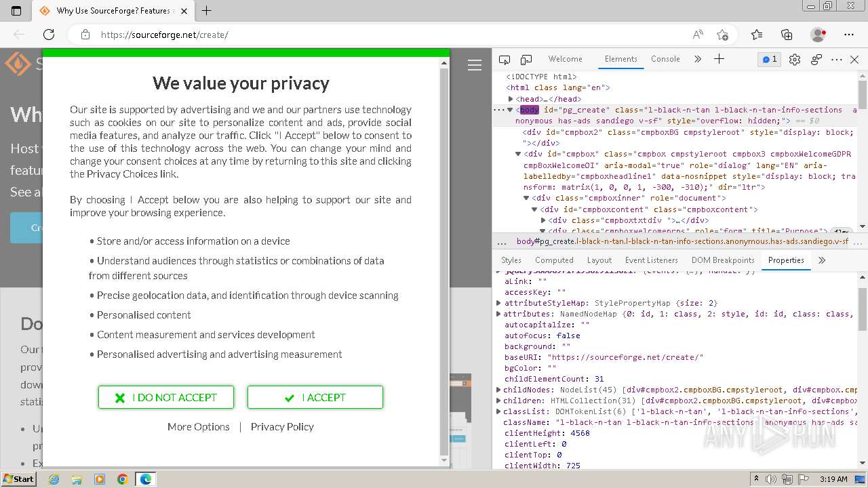The image size is (868, 488).
Task: Open the Computed pane tab
Action: [554, 260]
